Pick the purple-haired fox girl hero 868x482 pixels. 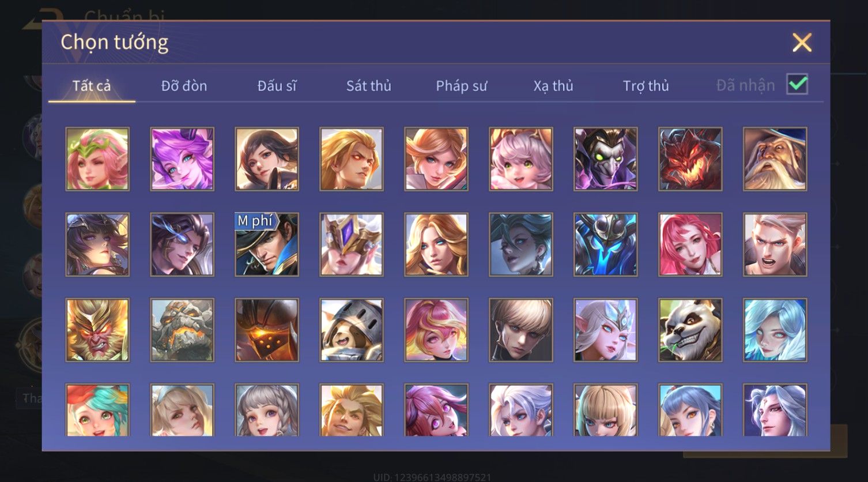[x=182, y=159]
